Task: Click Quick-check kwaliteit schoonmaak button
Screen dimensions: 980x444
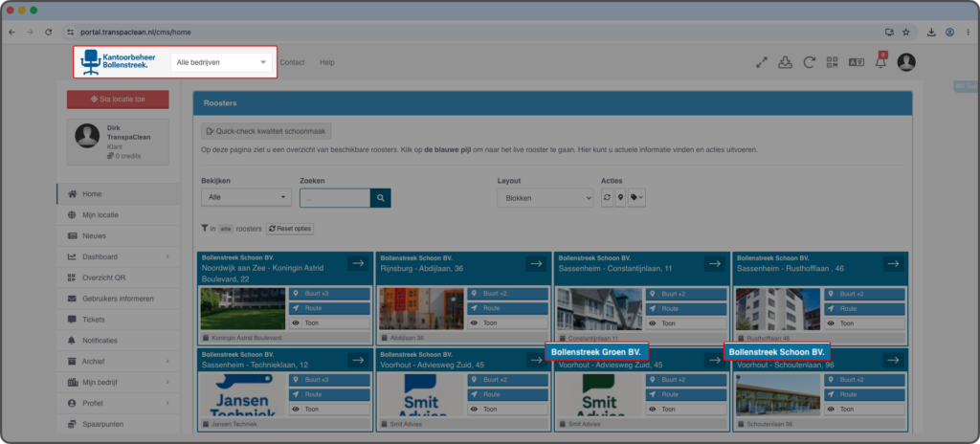Action: pos(266,131)
